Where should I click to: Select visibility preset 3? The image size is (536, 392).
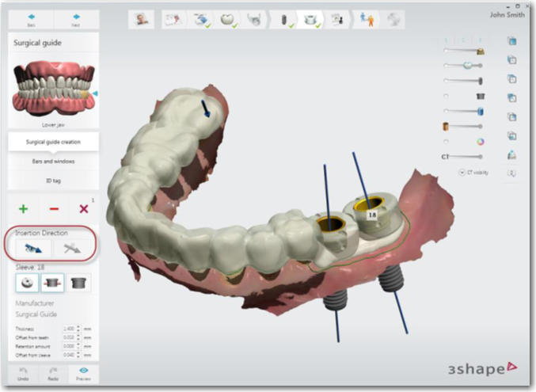(480, 40)
